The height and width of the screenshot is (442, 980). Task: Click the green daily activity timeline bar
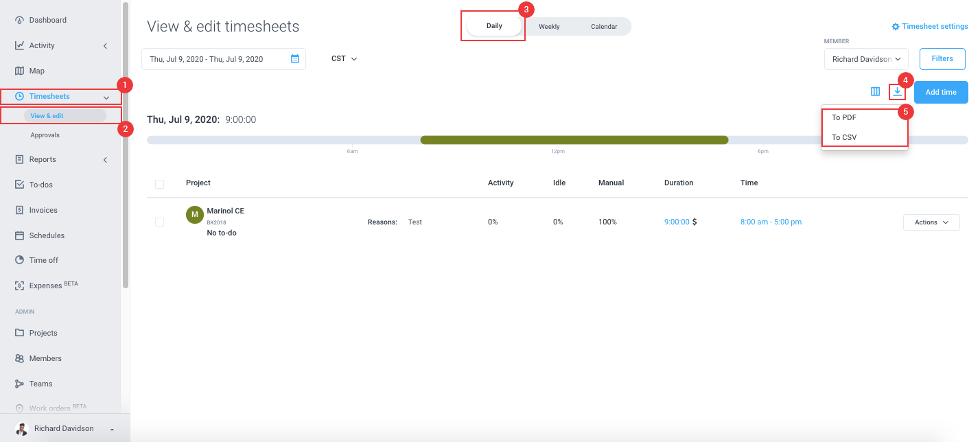[x=574, y=139]
